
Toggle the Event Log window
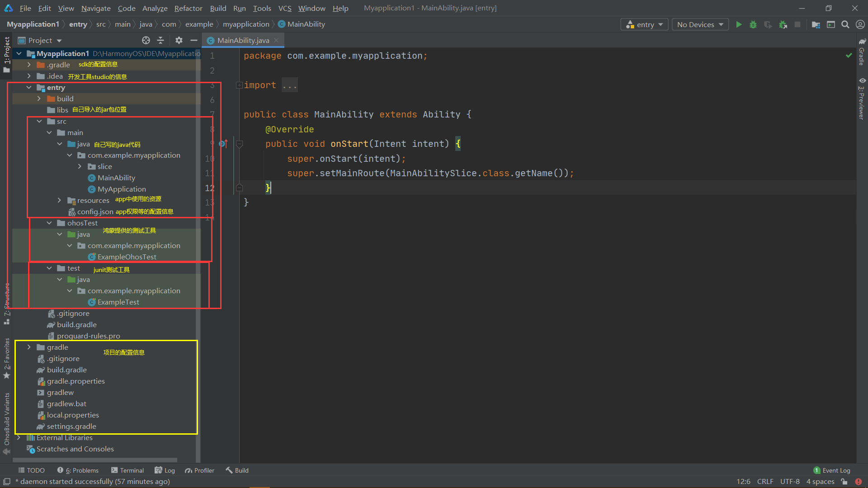coord(832,470)
